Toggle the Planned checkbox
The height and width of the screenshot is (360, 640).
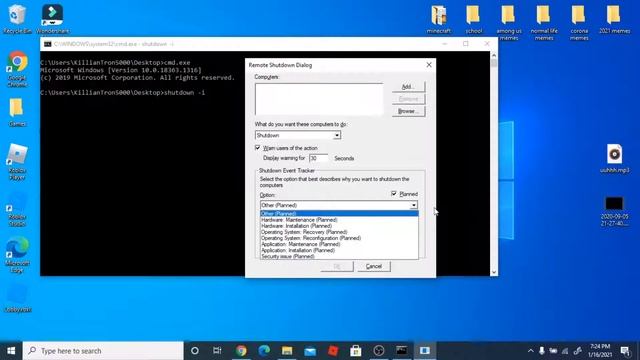[x=394, y=193]
